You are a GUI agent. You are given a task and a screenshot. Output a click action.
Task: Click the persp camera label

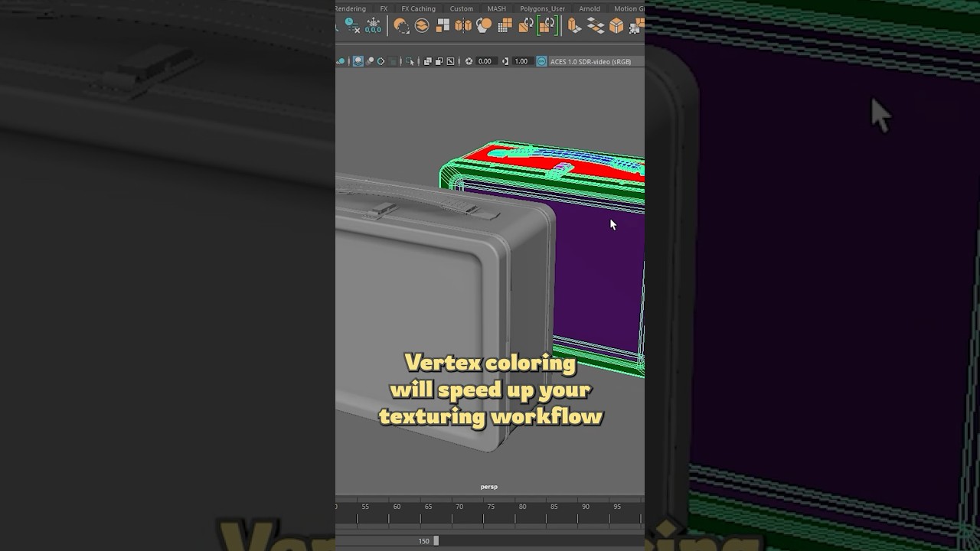489,487
